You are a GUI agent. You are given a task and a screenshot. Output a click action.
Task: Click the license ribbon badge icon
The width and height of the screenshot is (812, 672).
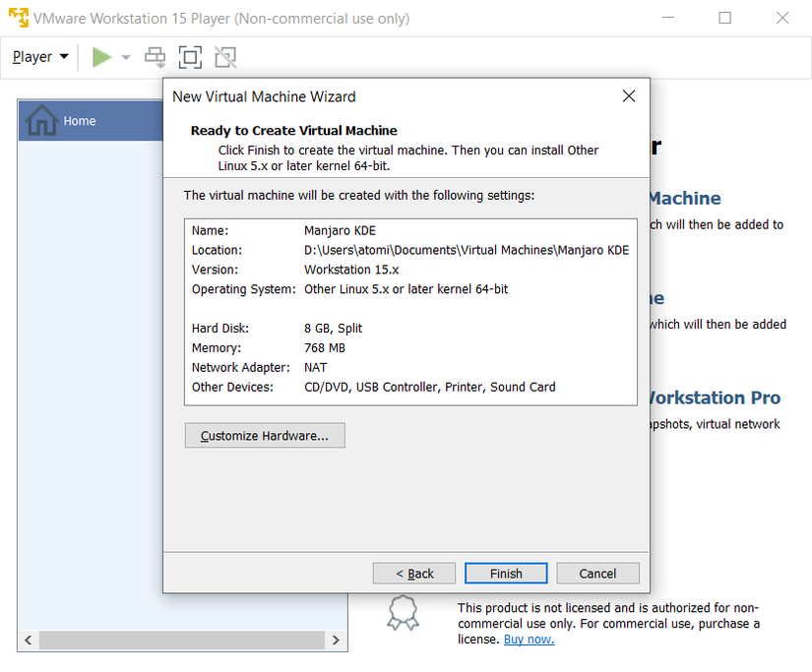[403, 612]
